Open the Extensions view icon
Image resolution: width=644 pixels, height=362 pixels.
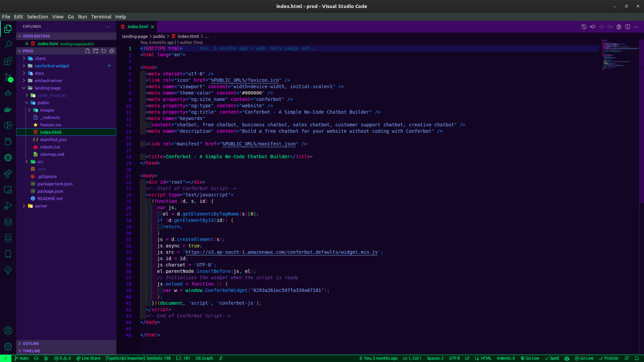8,61
